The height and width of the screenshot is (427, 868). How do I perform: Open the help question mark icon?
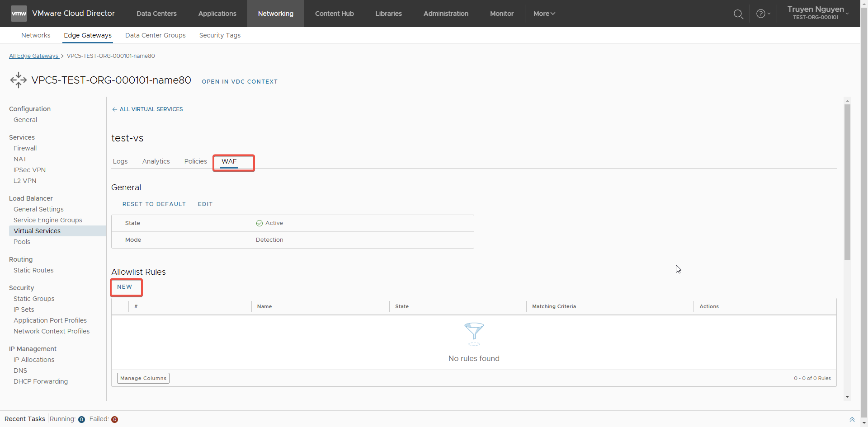click(761, 14)
